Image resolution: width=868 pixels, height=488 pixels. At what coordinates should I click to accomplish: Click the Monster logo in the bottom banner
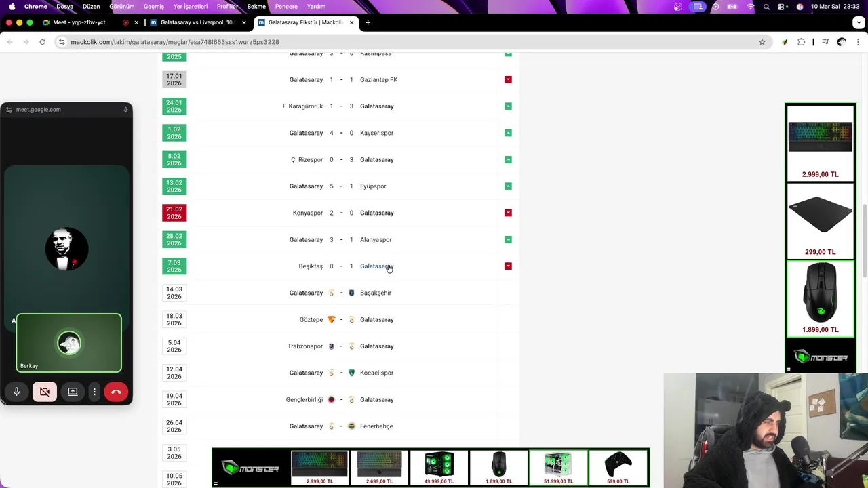click(250, 468)
